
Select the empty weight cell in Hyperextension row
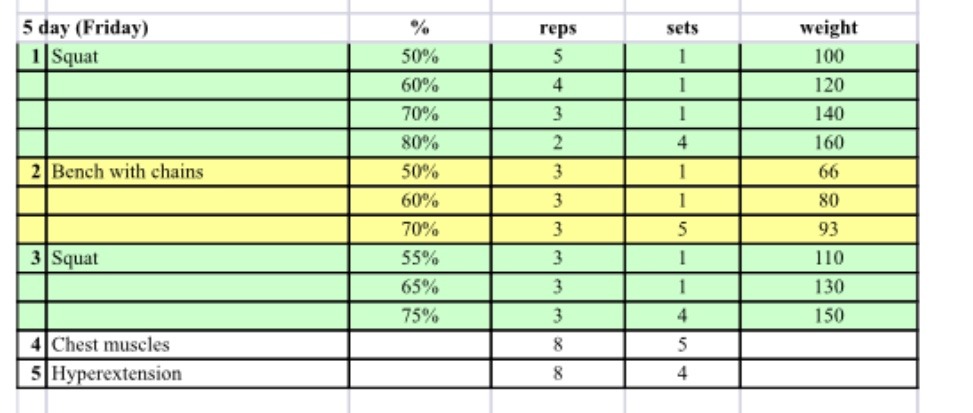(x=828, y=374)
